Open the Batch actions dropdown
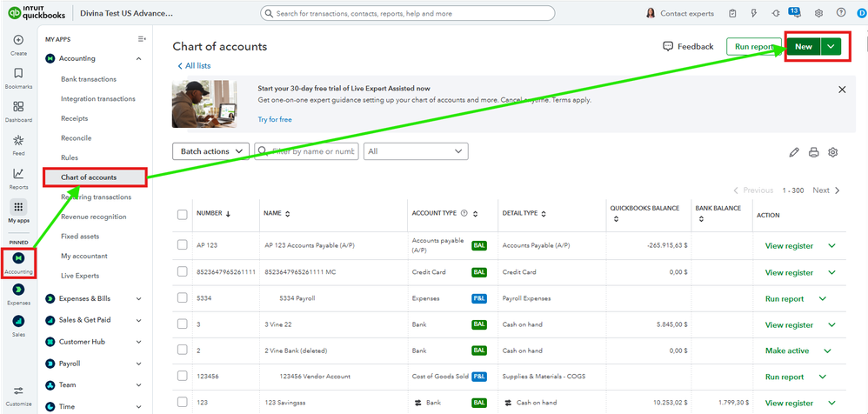This screenshot has width=868, height=414. (x=210, y=151)
